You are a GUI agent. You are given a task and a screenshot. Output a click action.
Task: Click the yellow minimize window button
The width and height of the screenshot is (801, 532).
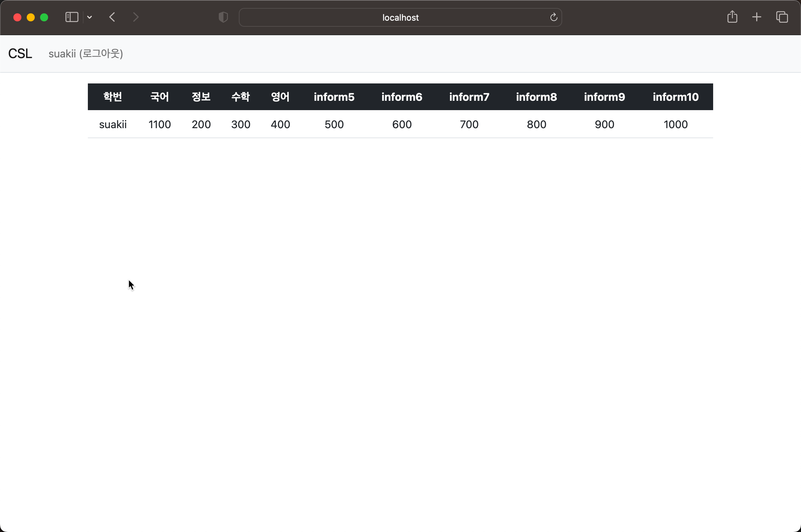(30, 17)
